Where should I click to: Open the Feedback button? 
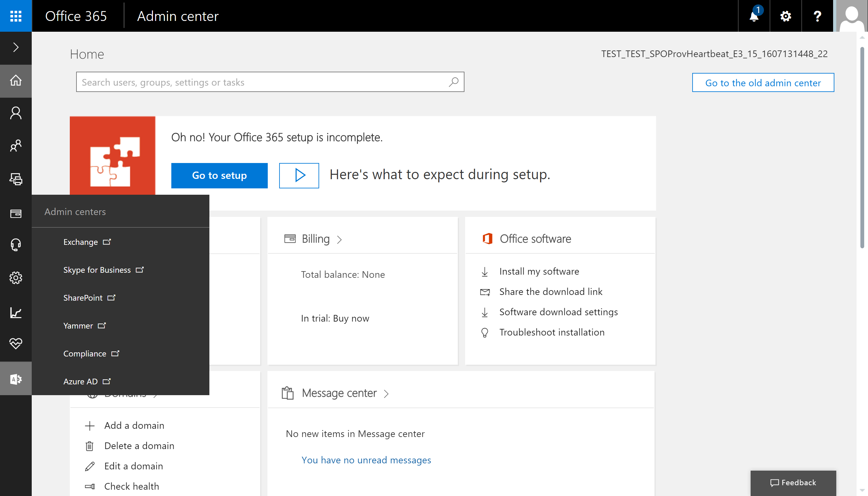793,483
